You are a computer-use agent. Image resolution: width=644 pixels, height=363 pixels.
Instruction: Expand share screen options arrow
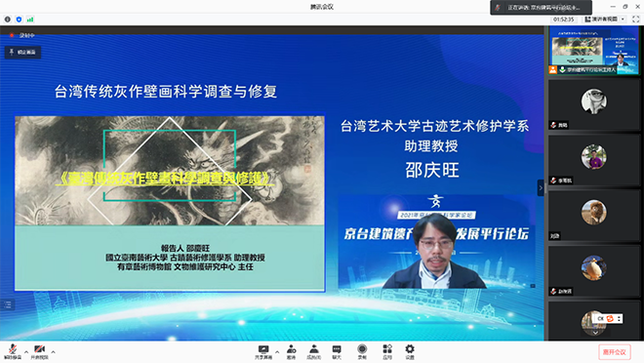(277, 352)
